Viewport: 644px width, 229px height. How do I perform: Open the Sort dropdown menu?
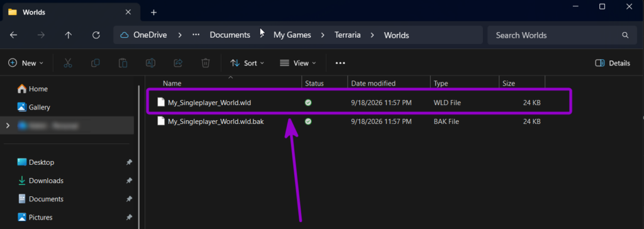tap(247, 63)
